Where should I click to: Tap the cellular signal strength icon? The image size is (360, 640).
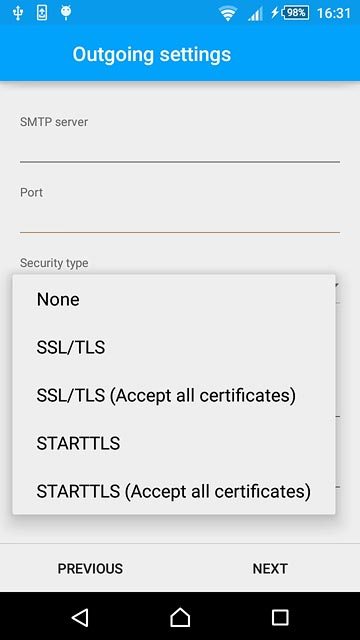click(256, 14)
